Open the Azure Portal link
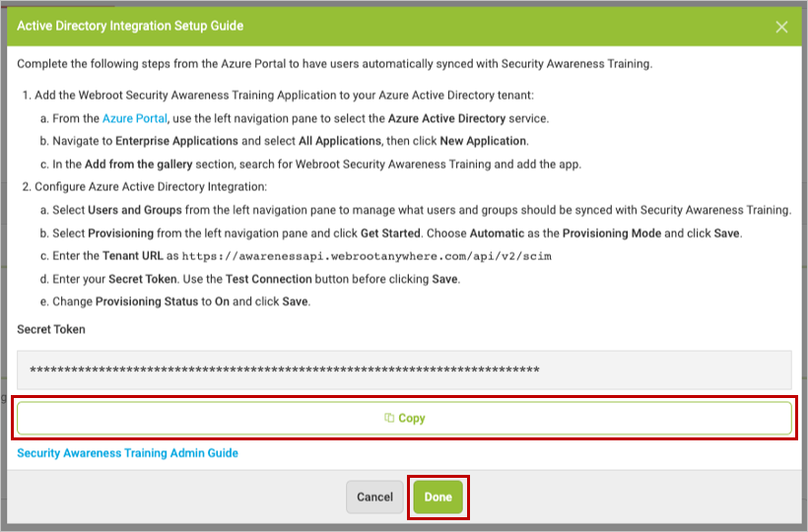 click(134, 118)
